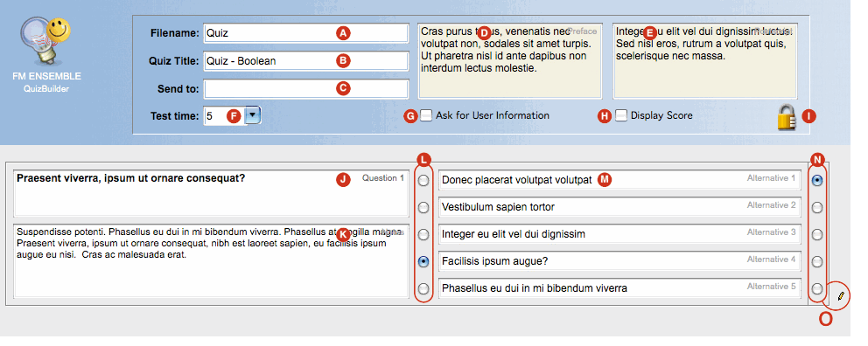868x346 pixels.
Task: Choose right-side radio button after Alternative 5
Action: click(x=817, y=288)
